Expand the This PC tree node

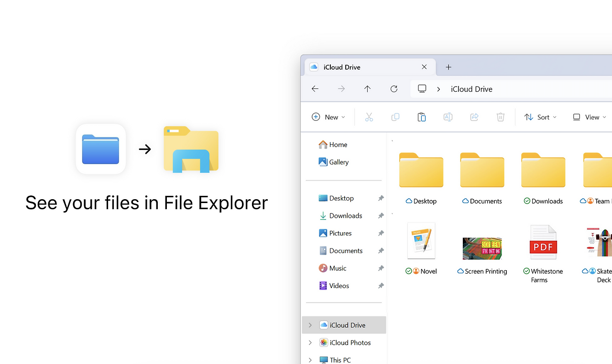pyautogui.click(x=310, y=360)
